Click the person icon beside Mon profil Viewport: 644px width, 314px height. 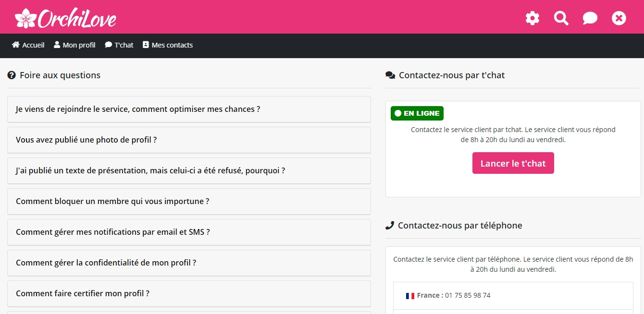pos(57,45)
